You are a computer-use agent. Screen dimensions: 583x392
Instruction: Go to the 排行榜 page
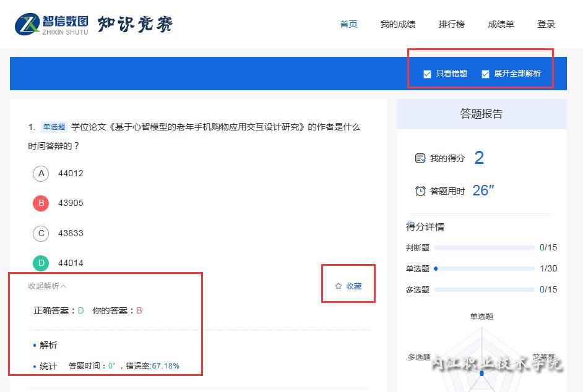[452, 25]
